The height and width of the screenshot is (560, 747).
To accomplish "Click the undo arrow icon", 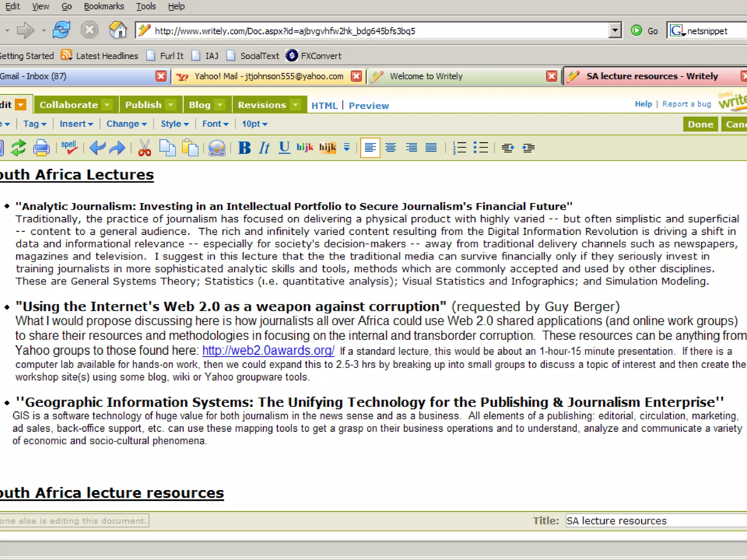I will tap(97, 148).
